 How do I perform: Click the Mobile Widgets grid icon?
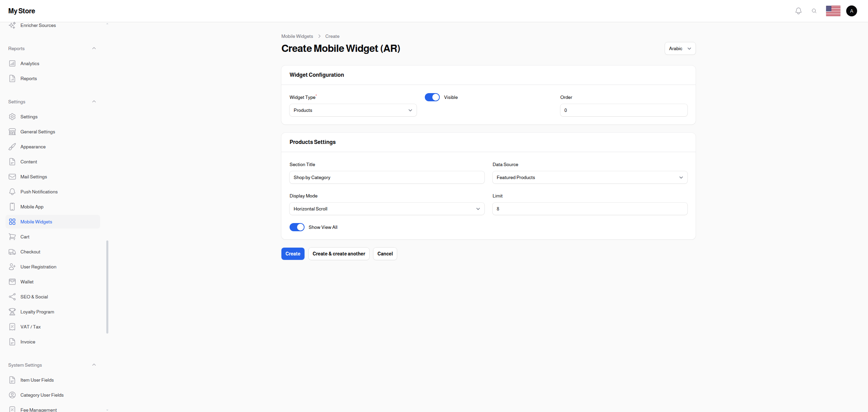[12, 222]
